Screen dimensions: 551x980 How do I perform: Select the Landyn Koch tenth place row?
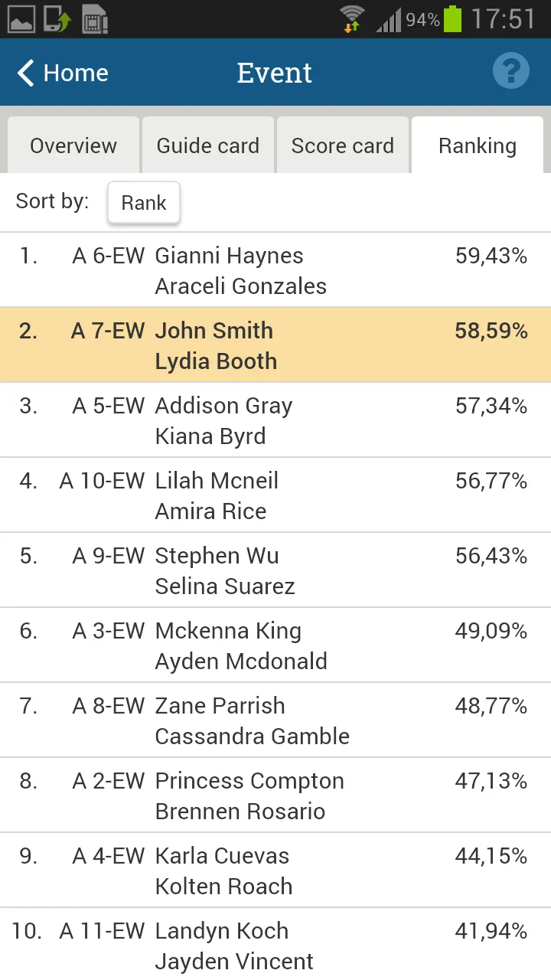tap(275, 945)
